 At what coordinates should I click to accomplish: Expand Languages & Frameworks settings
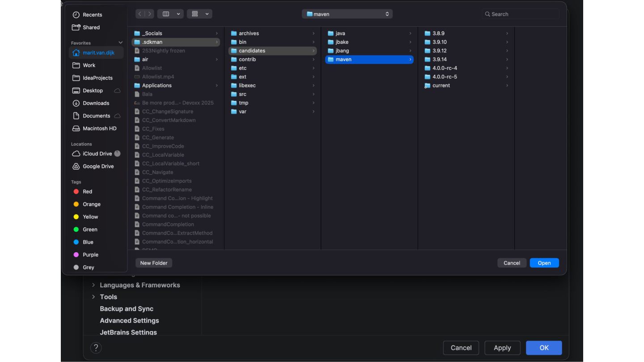point(93,285)
